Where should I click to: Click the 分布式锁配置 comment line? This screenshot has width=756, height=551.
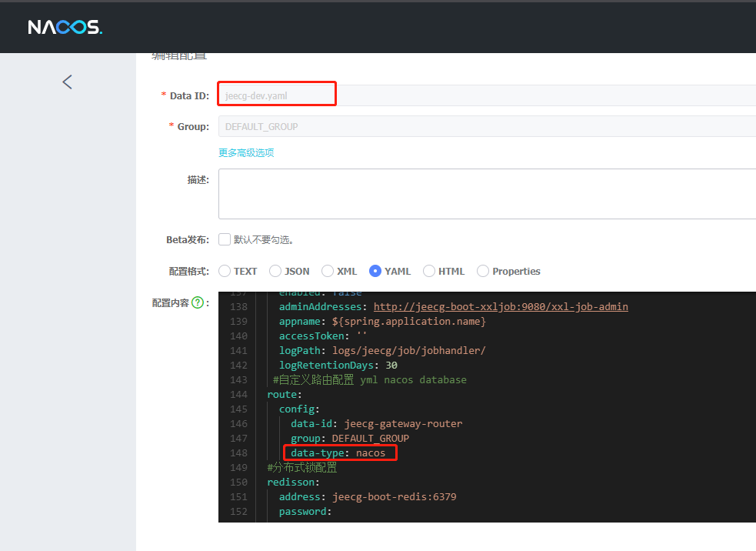pyautogui.click(x=302, y=468)
